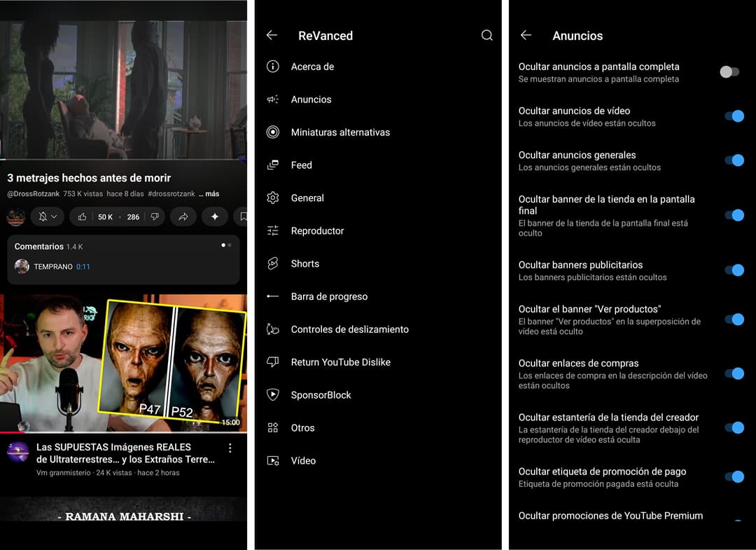756x550 pixels.
Task: Go back from the Anuncios screen
Action: point(526,35)
